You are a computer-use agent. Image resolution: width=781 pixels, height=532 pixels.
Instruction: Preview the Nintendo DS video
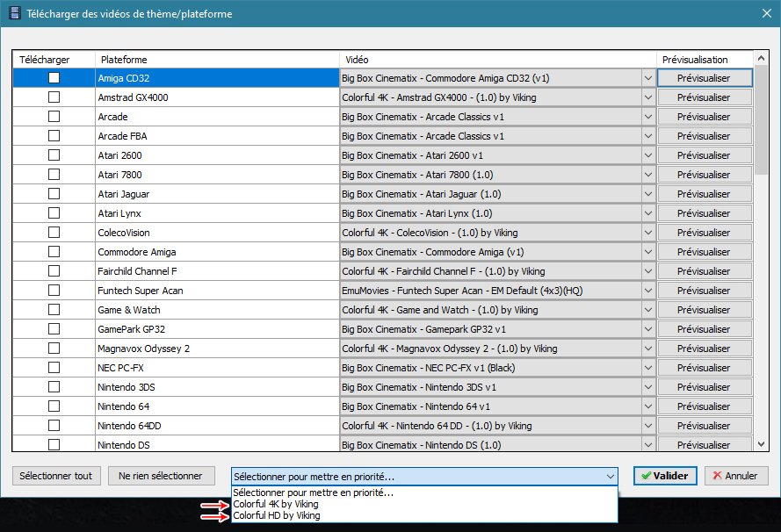[705, 444]
